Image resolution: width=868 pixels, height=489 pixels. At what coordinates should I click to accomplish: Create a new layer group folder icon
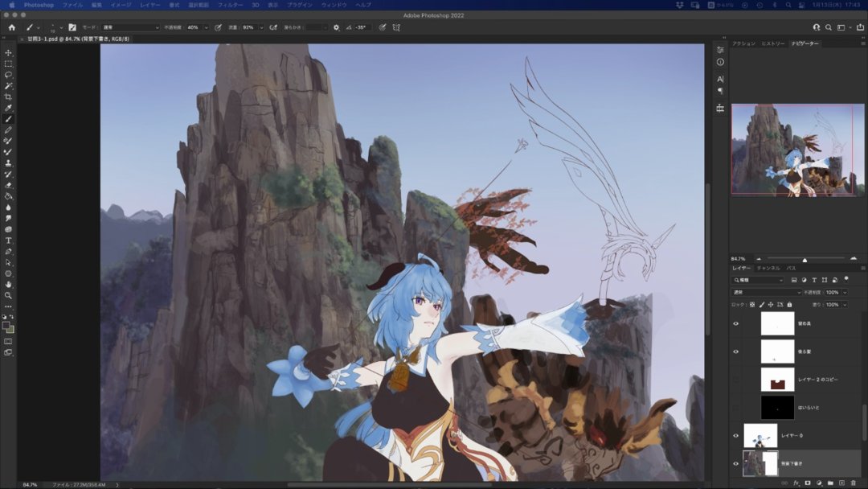[x=830, y=483]
